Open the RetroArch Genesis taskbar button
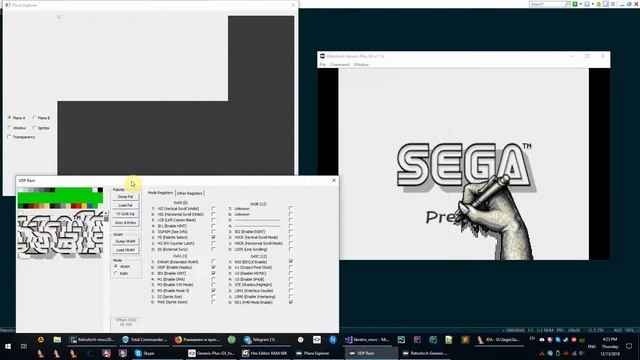This screenshot has height=360, width=640. click(424, 353)
